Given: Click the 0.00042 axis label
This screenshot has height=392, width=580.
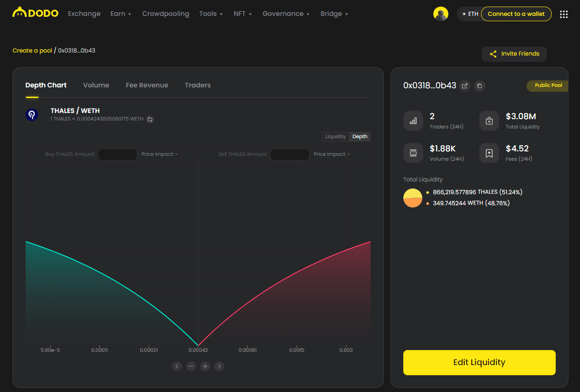Looking at the screenshot, I should (198, 350).
